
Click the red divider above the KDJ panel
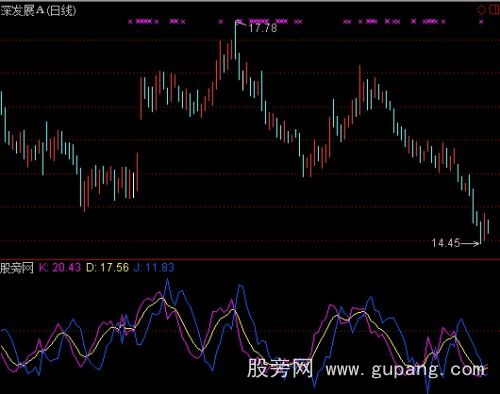click(250, 259)
